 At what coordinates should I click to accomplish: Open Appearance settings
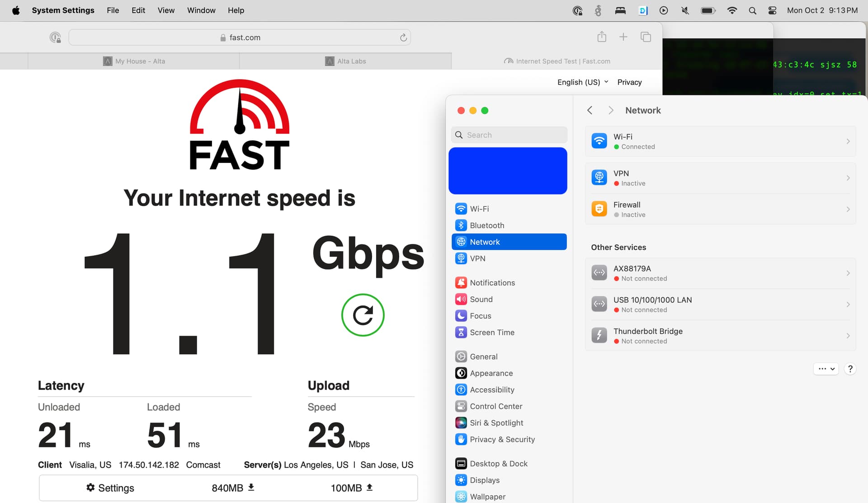(509, 373)
